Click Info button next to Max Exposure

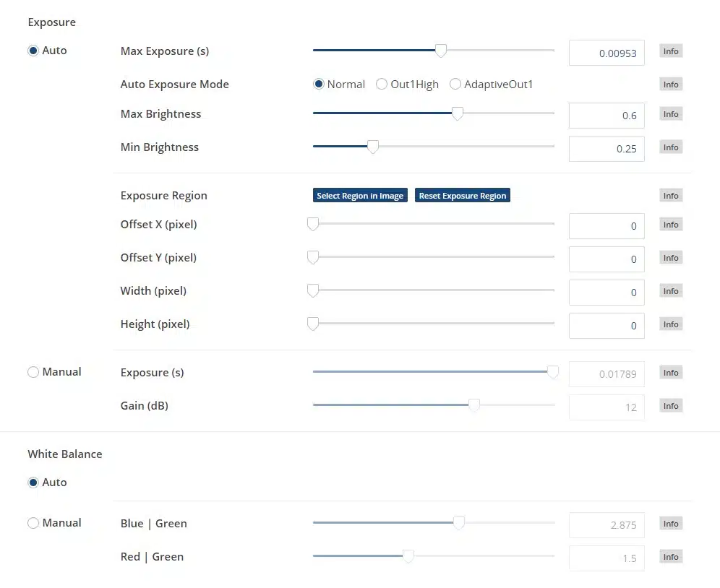[671, 51]
